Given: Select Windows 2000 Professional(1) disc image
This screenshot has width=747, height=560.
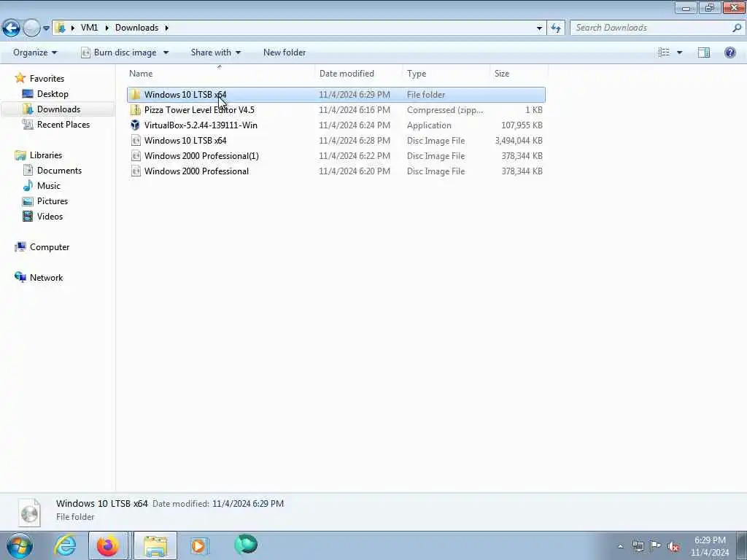Looking at the screenshot, I should pyautogui.click(x=336, y=156).
